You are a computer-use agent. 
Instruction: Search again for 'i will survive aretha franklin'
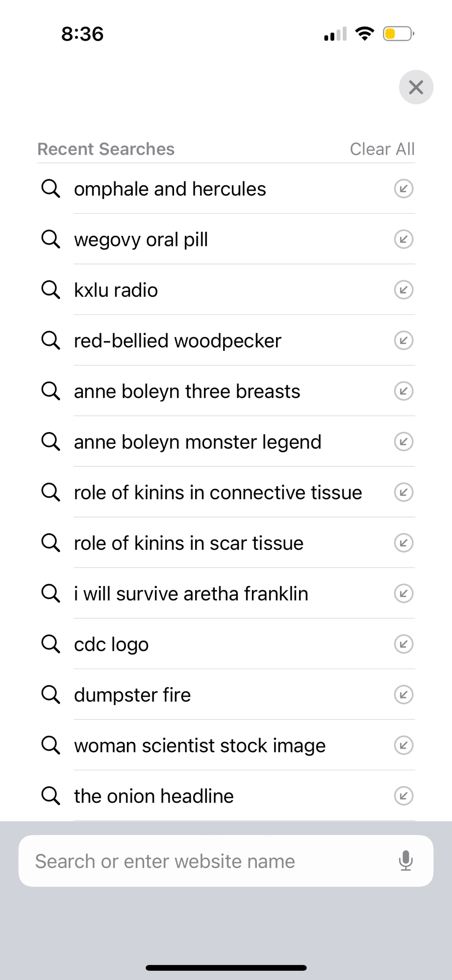pyautogui.click(x=191, y=594)
